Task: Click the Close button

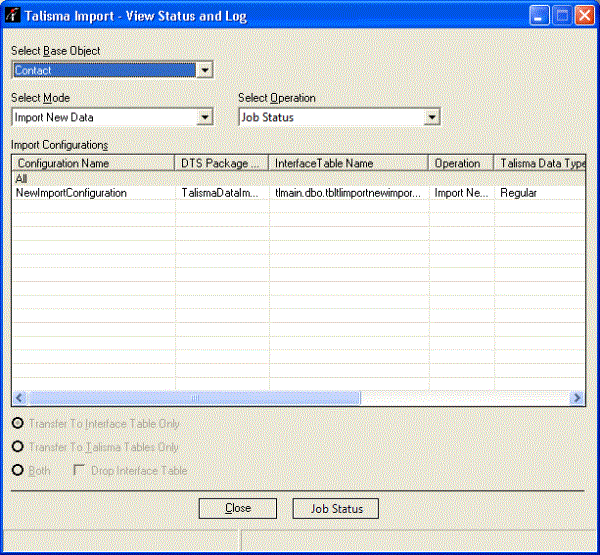Action: [238, 508]
